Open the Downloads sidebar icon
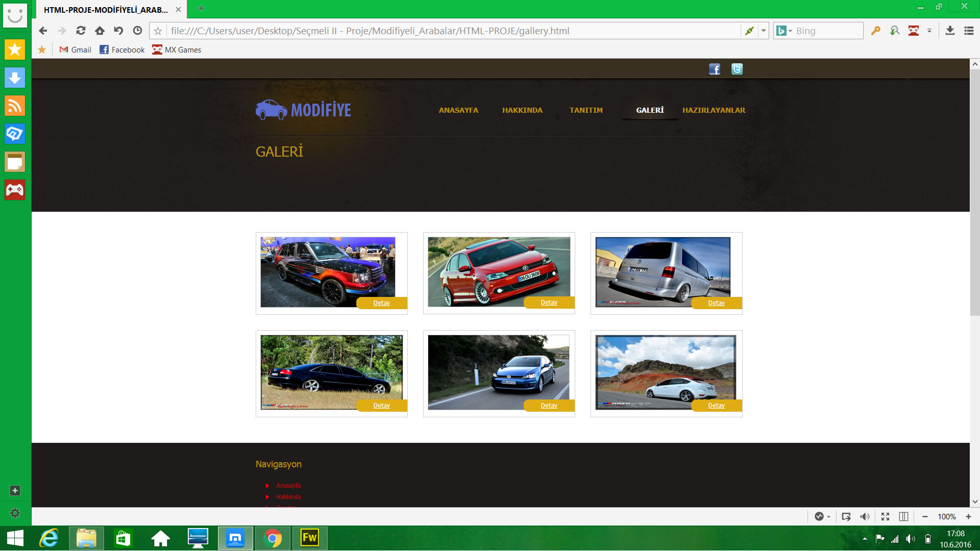Screen dimensions: 980x551 14,78
